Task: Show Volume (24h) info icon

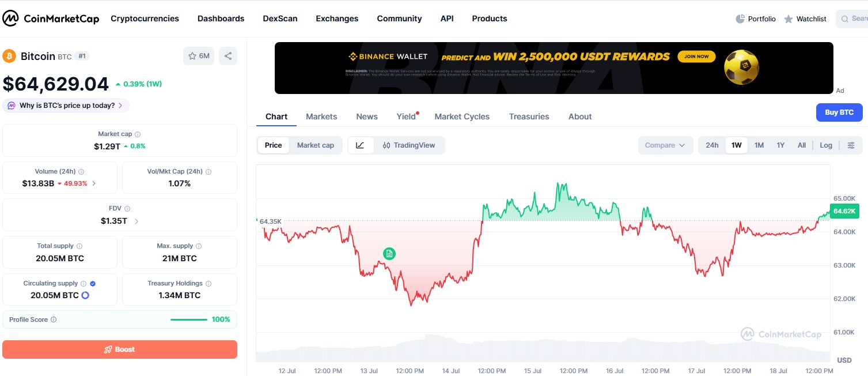Action: pyautogui.click(x=81, y=172)
